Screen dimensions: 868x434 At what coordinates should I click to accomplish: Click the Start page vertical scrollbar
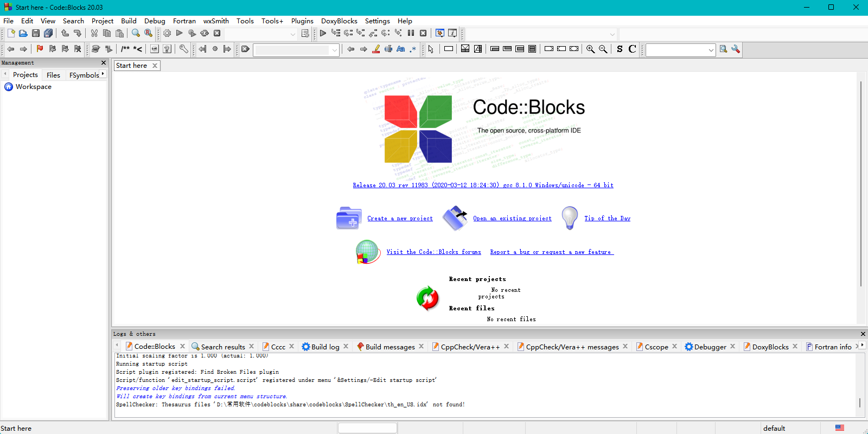tap(860, 184)
